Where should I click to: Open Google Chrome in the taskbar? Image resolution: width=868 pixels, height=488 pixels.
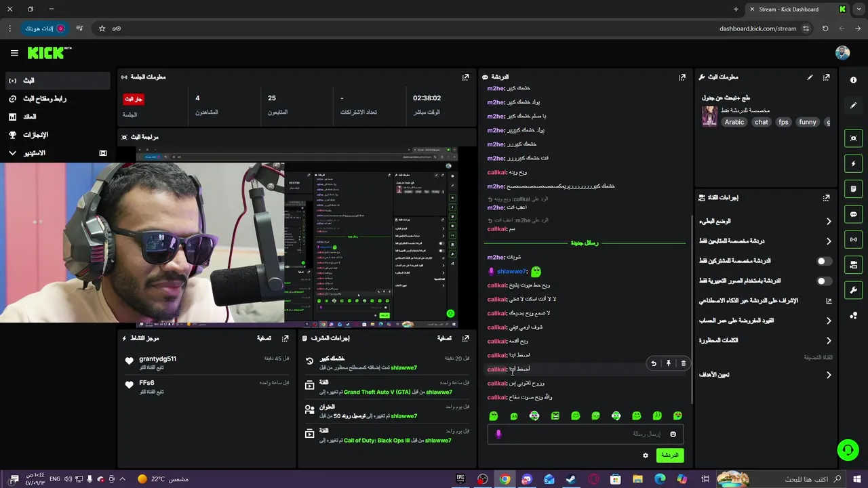[505, 479]
